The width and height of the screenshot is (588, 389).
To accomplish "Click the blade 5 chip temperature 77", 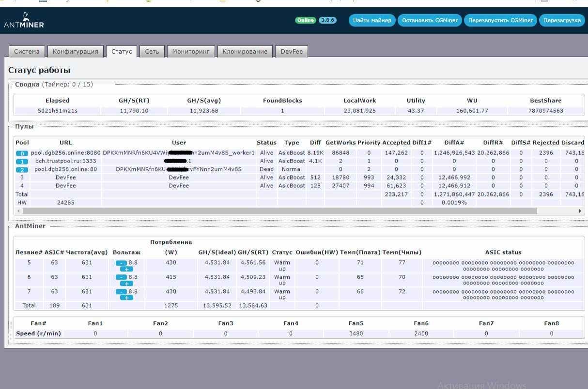I will click(x=402, y=263).
